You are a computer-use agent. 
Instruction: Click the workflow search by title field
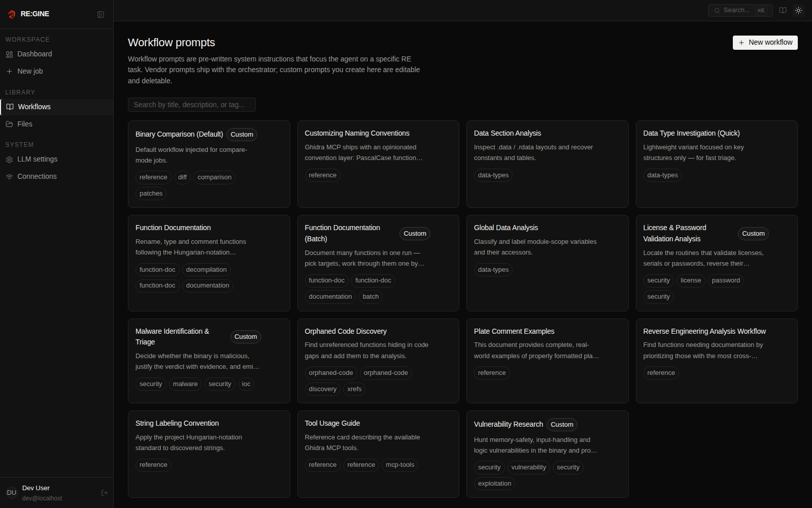[191, 105]
